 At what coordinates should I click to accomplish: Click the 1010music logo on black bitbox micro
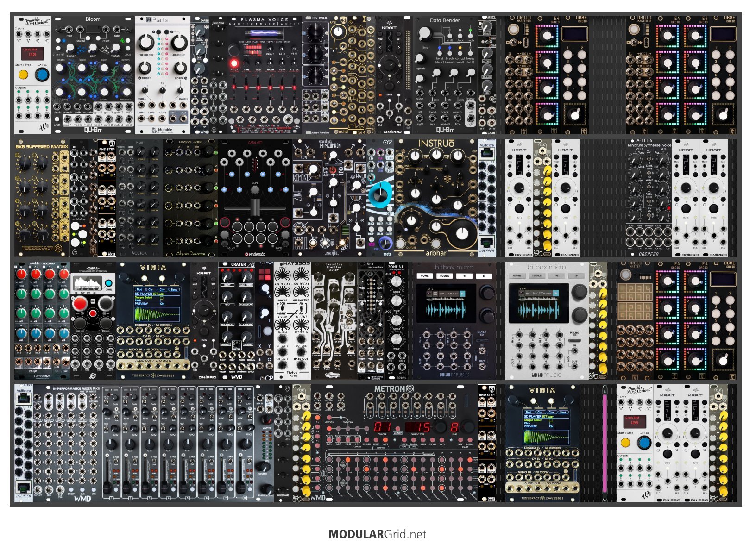pos(454,375)
